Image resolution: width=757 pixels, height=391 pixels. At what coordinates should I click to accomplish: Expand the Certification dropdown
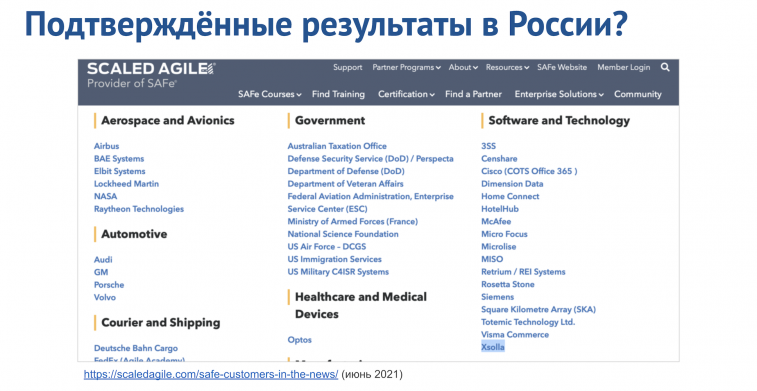pos(406,94)
